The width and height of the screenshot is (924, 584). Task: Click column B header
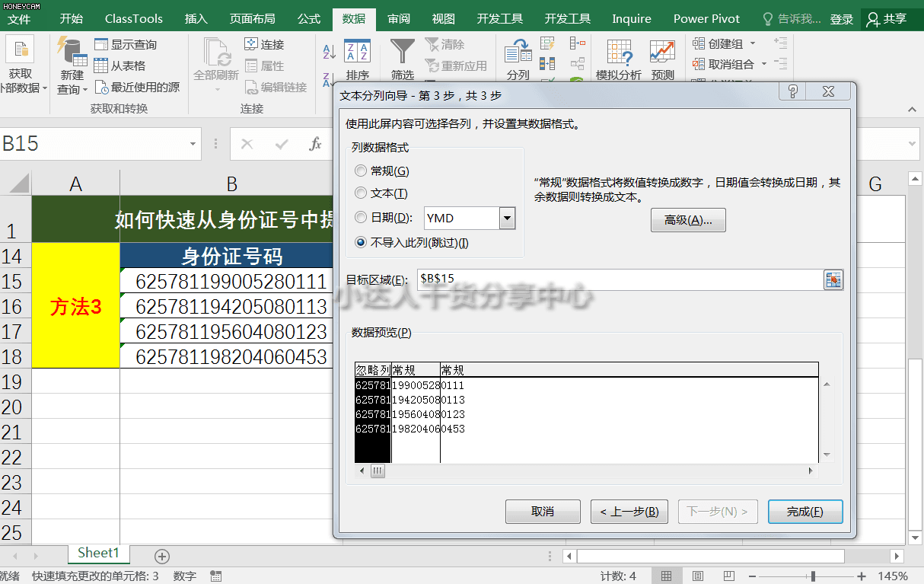231,183
